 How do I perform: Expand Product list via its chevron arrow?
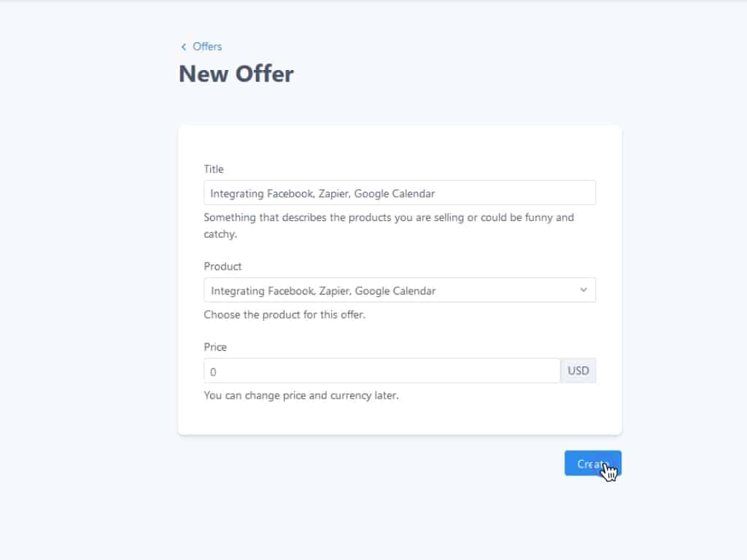point(583,290)
